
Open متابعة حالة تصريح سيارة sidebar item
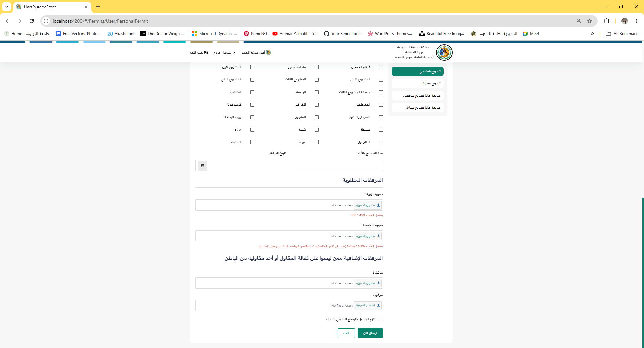pyautogui.click(x=418, y=108)
